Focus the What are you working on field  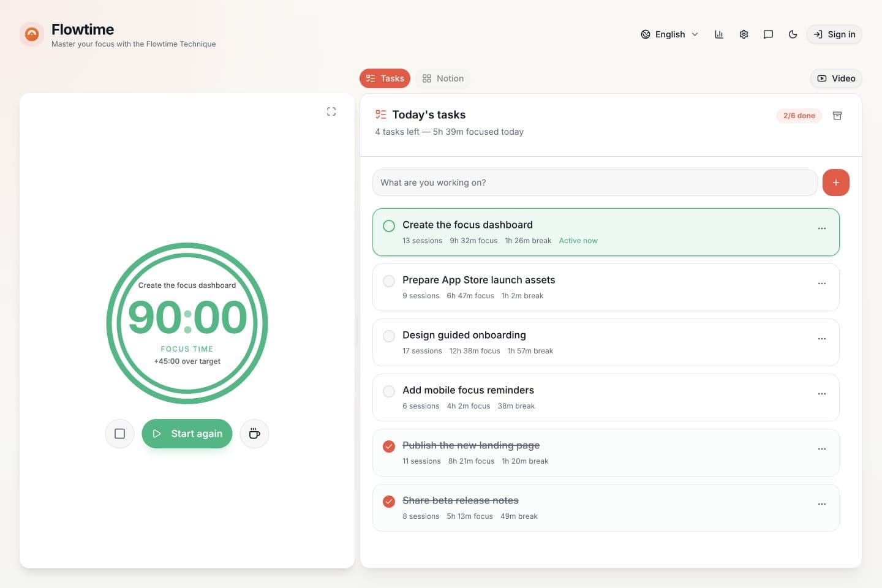(595, 183)
